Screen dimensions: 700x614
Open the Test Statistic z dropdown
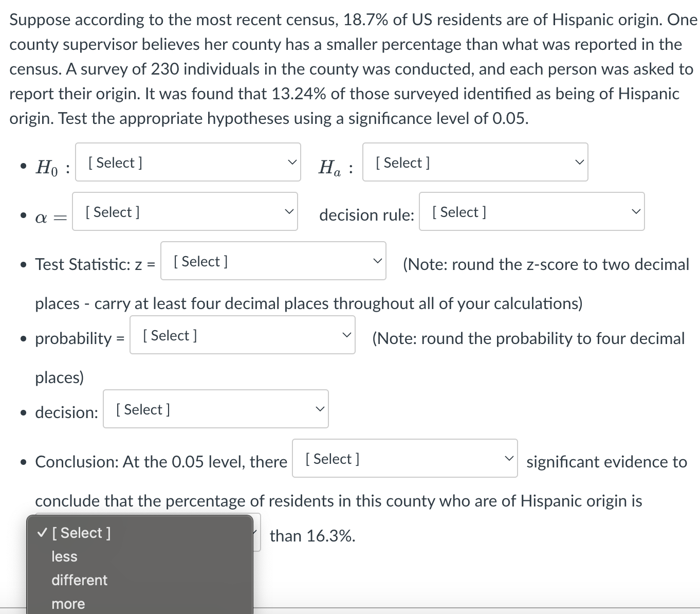coord(273,261)
